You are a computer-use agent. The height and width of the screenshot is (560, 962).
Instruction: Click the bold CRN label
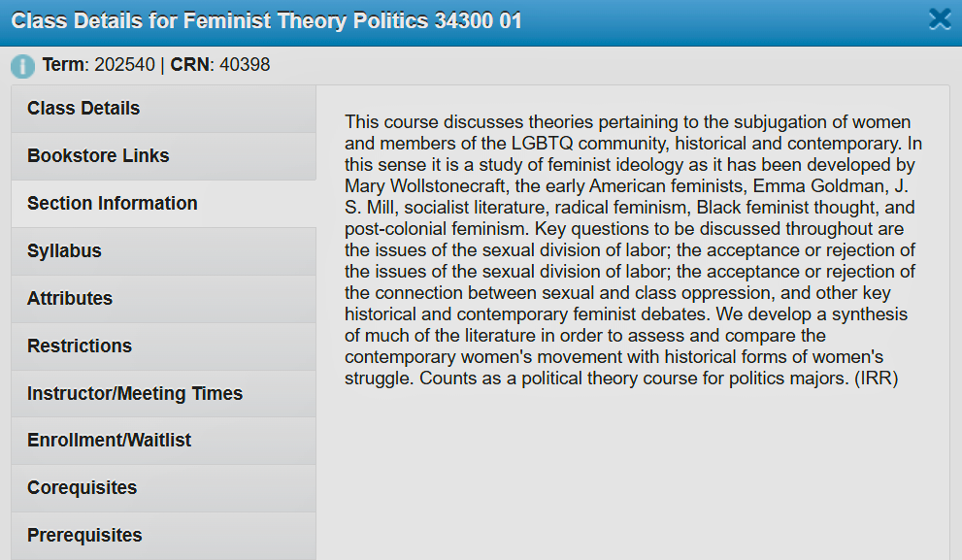189,64
